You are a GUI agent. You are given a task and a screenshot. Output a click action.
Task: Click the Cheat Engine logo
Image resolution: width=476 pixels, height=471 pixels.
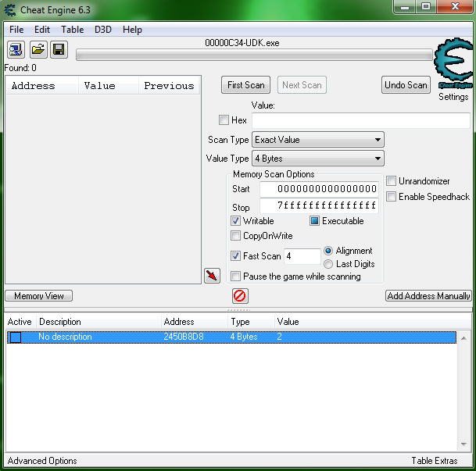(x=453, y=63)
